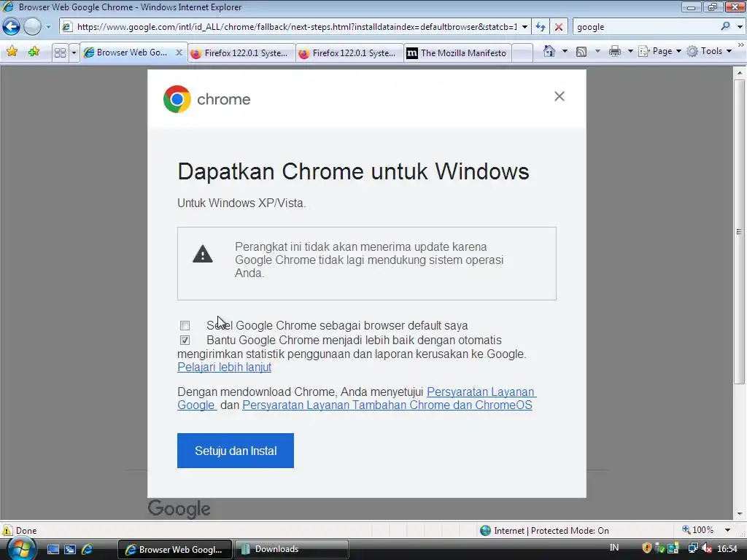Screen dimensions: 747x560
Task: Uncheck 'Bantu Google Chrome menjadi lebih baik' checkbox
Action: (185, 340)
